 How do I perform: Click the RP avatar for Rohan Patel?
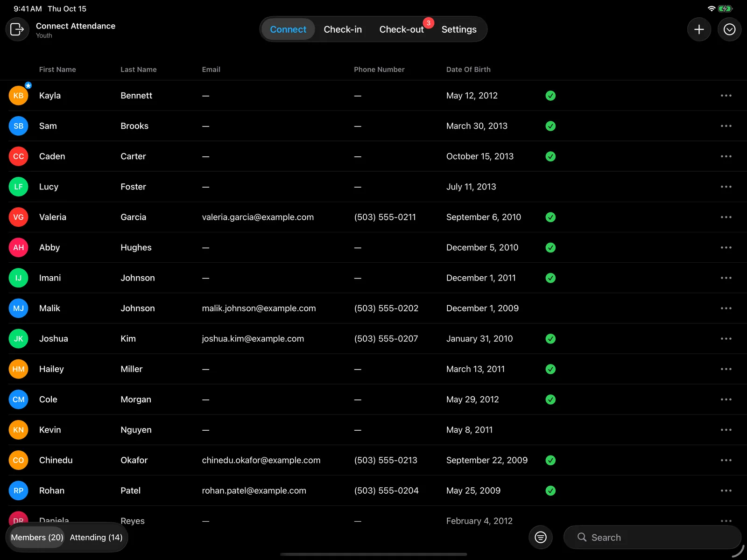tap(19, 490)
